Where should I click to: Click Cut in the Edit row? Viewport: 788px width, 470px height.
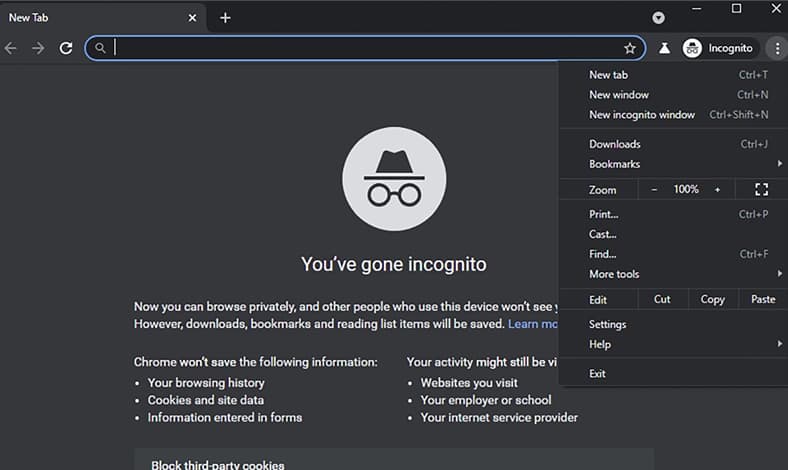point(662,300)
